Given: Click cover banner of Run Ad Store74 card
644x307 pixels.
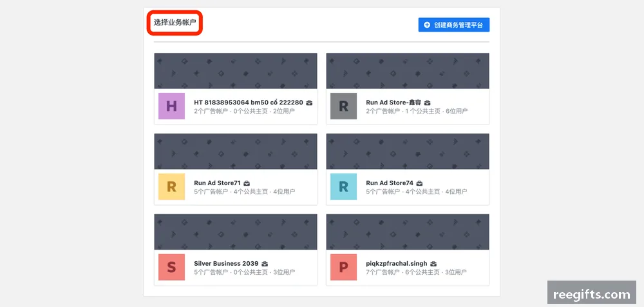Looking at the screenshot, I should [408, 152].
